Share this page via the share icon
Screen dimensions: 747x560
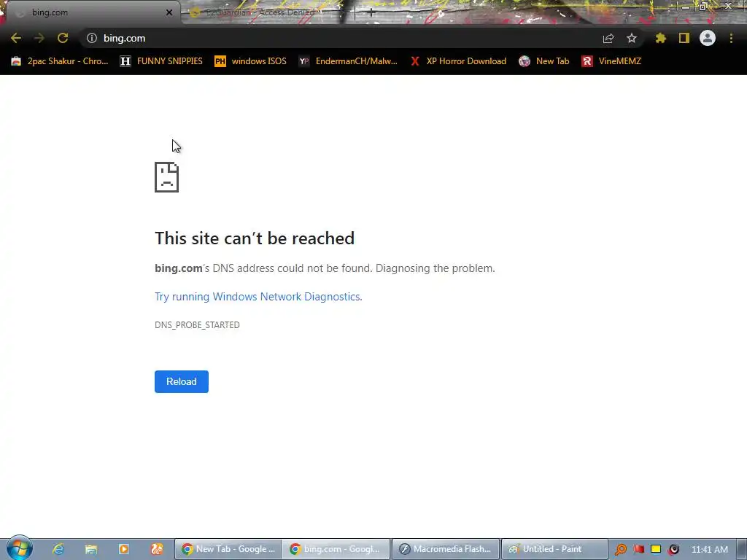click(608, 38)
